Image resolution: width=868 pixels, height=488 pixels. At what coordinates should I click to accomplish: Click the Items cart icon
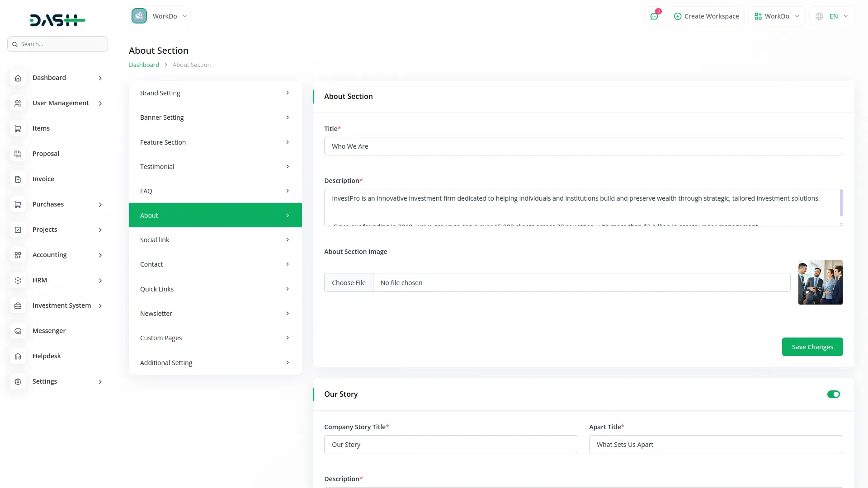(18, 129)
